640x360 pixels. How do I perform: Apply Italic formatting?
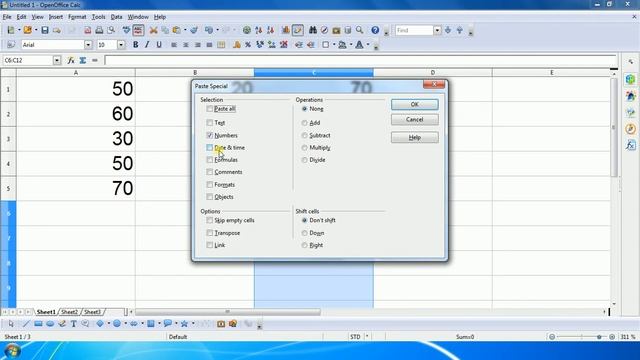[147, 45]
